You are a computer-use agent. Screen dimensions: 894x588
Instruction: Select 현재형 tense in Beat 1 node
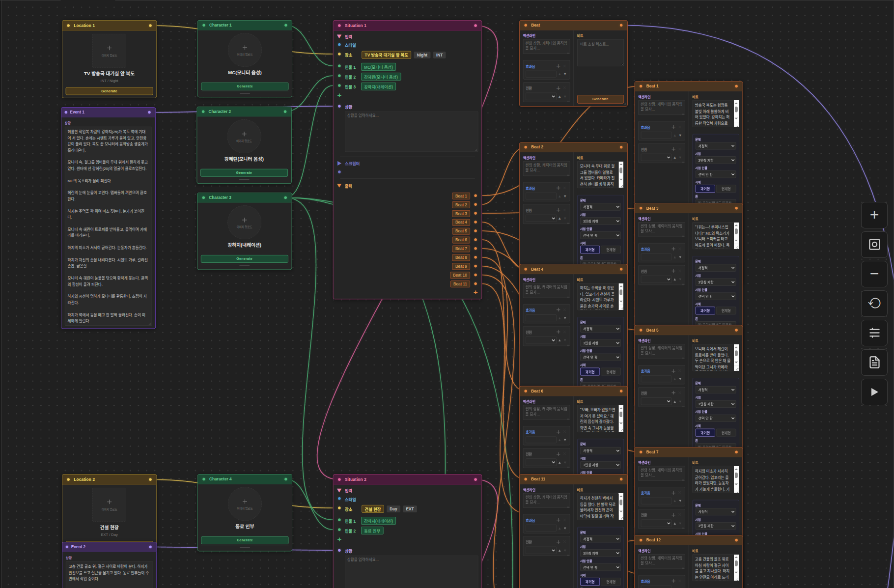pos(726,189)
